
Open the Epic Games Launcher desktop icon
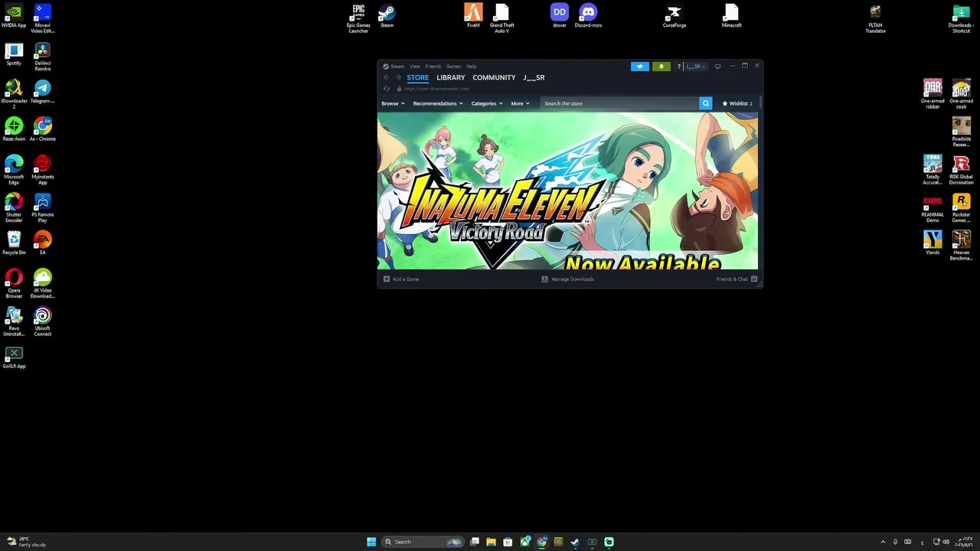[x=358, y=18]
